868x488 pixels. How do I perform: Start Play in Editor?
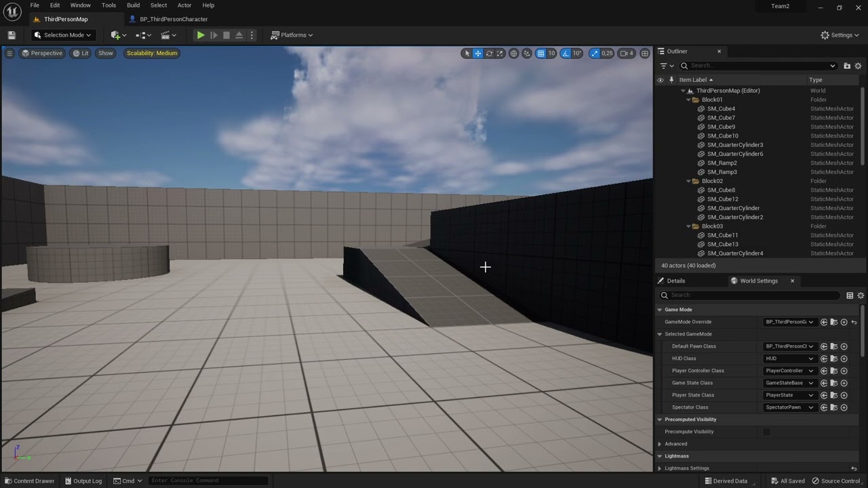(x=201, y=35)
